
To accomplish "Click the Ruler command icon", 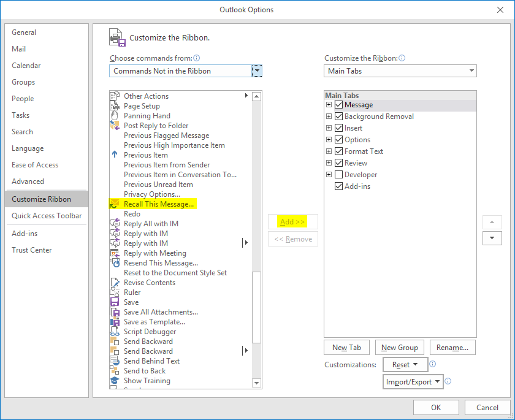I will point(115,292).
